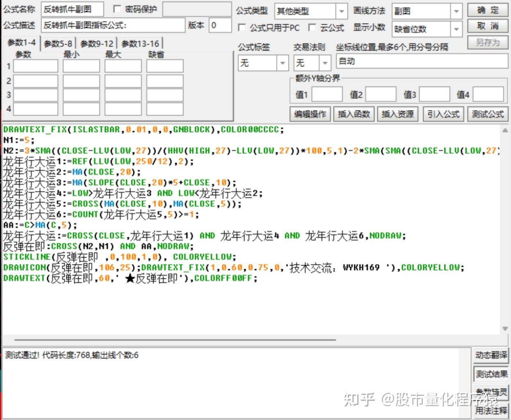Click parameter 1 最小 field
511x420 pixels.
(x=81, y=66)
